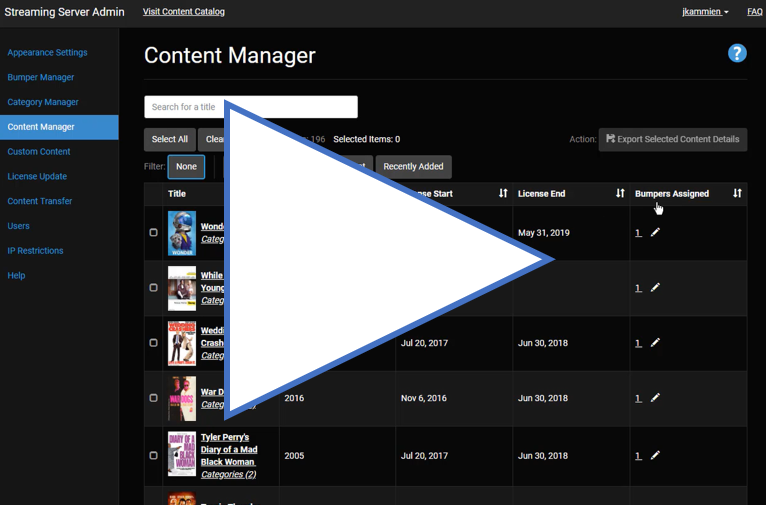Click the blue help question mark icon
The image size is (766, 505).
(737, 54)
